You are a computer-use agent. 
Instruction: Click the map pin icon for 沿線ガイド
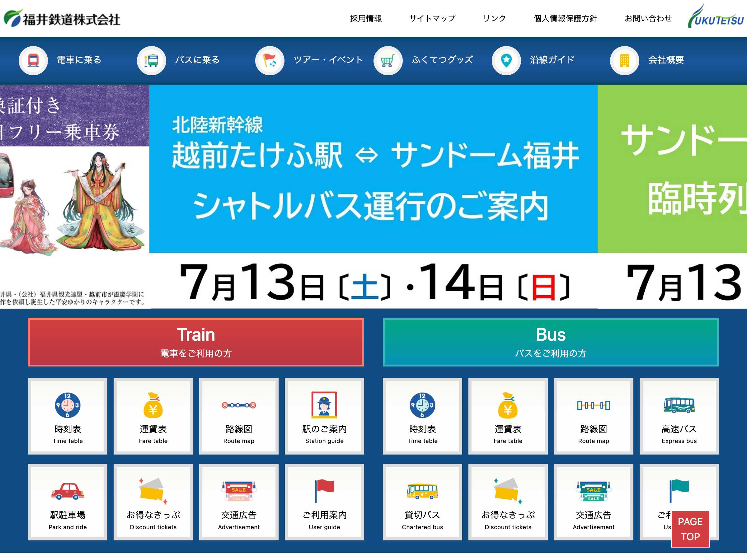(506, 60)
